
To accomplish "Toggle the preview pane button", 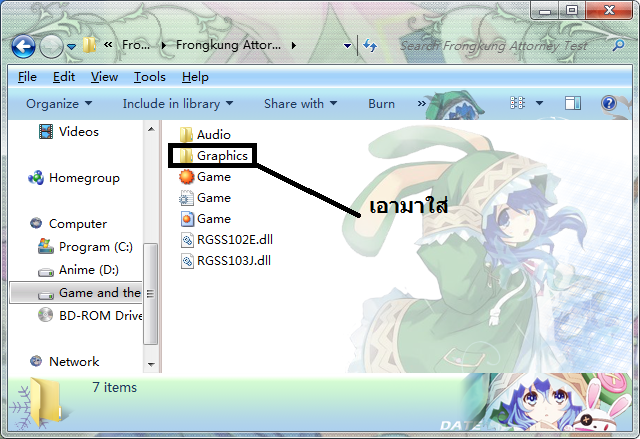I will (573, 103).
